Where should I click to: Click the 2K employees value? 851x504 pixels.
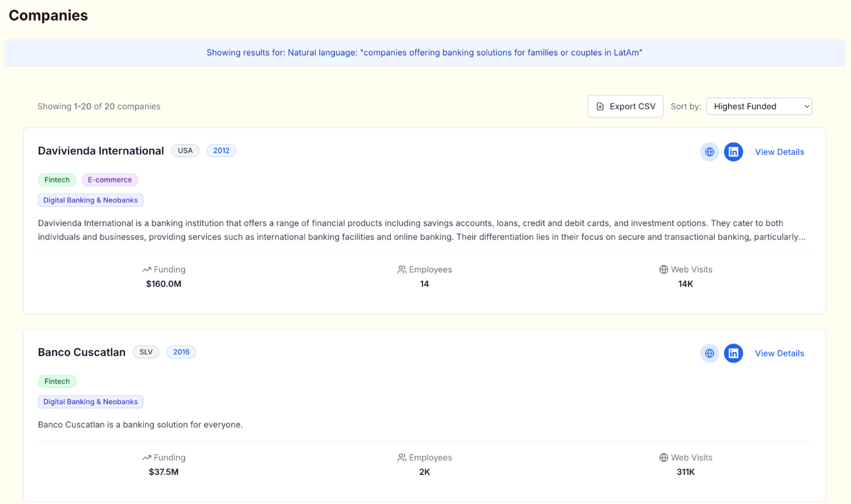pos(424,472)
